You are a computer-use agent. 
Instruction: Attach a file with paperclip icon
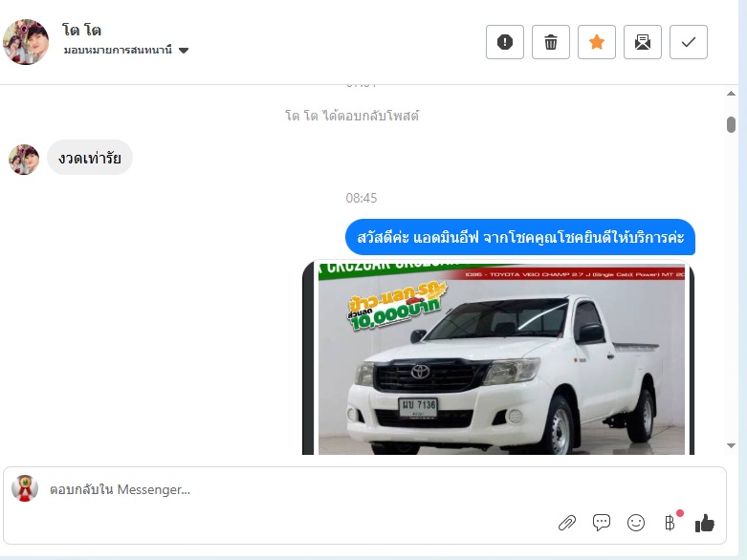(567, 523)
